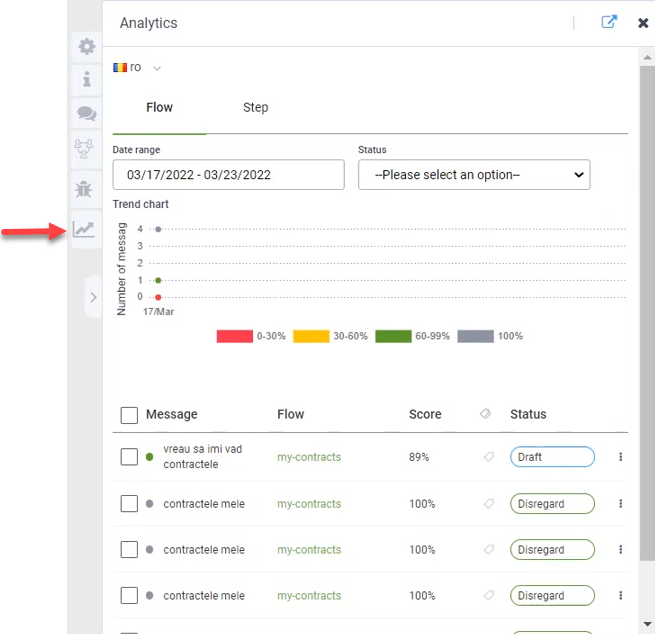The height and width of the screenshot is (635, 657).
Task: Open three-dot menu for first message row
Action: tap(620, 457)
